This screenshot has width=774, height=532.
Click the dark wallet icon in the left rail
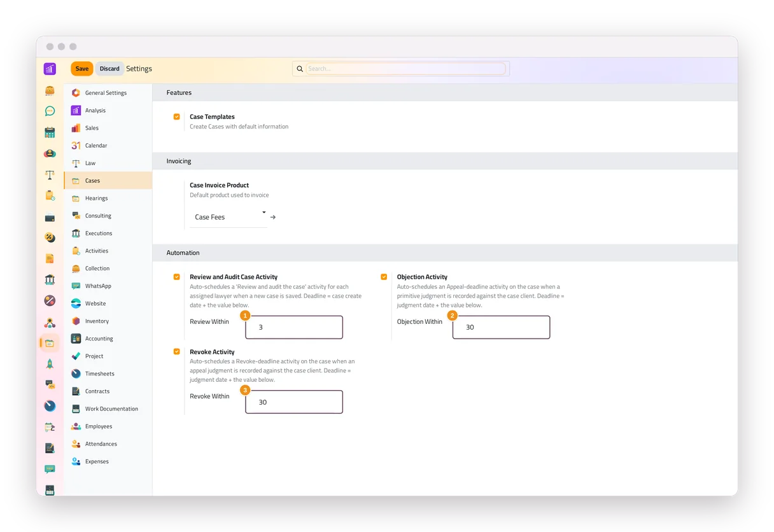[50, 217]
